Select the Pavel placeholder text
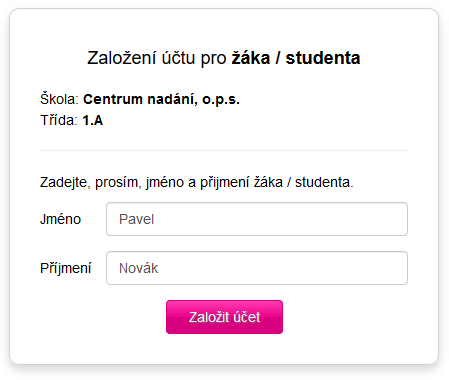Viewport: 449px width, 380px height. point(136,219)
